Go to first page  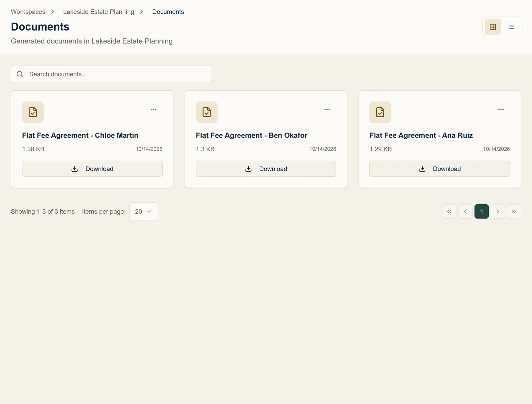click(x=449, y=212)
